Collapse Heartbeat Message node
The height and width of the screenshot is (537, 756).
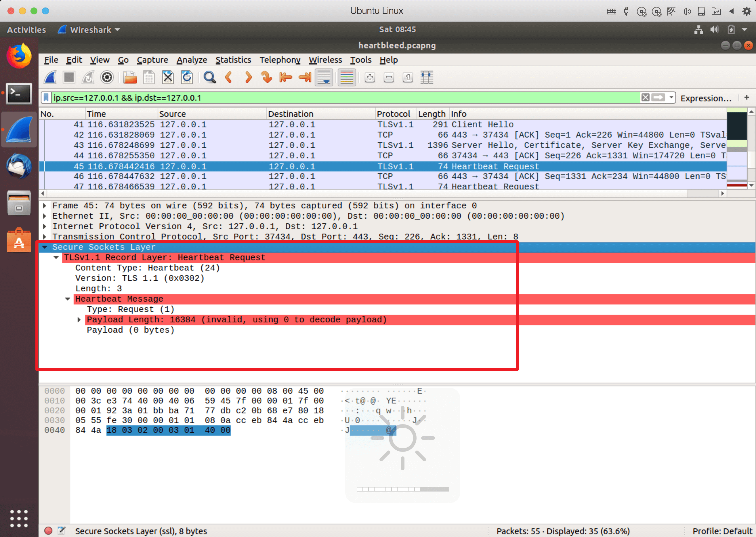coord(67,299)
